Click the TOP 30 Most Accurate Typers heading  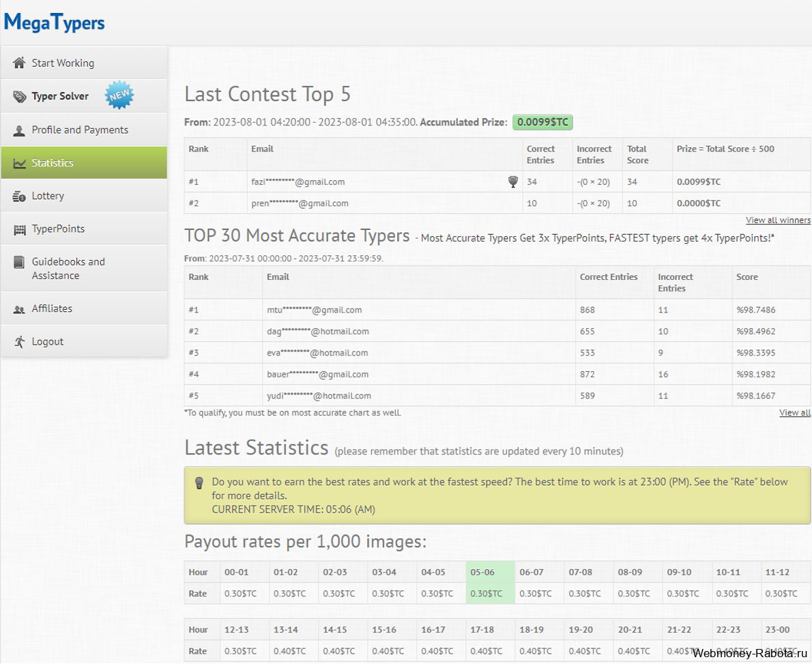pyautogui.click(x=297, y=235)
